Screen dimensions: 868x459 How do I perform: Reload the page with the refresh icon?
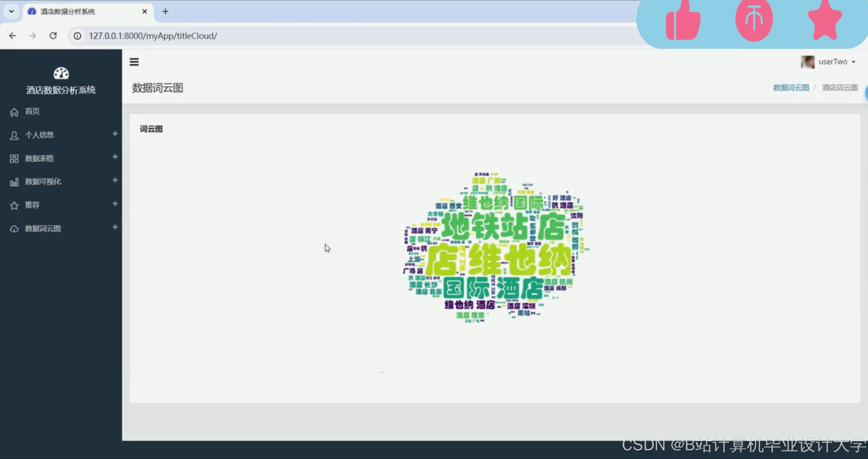53,36
